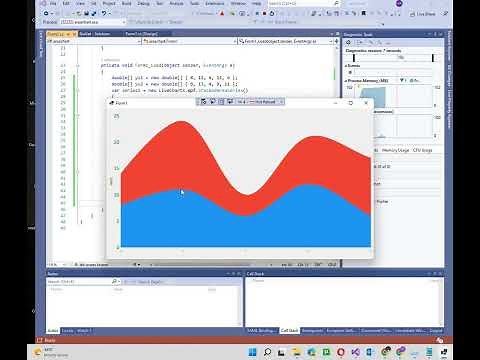Click the Navigate Backward icon
480x360 pixels.
tap(46, 14)
